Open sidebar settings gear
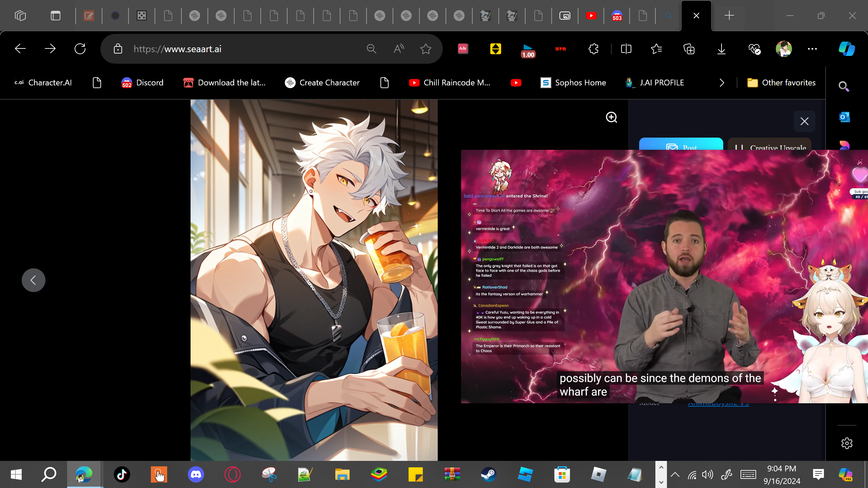 [847, 443]
